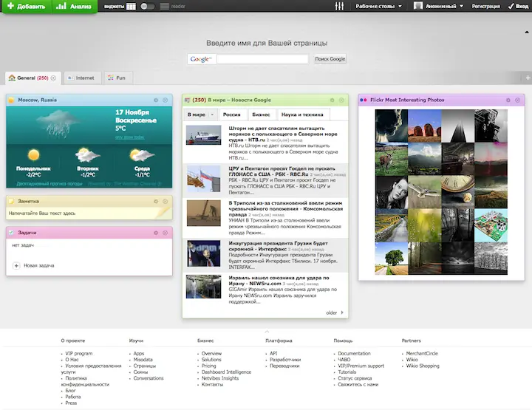Click the Moscow weather sun icon in header
This screenshot has width=532, height=410.
coord(12,100)
